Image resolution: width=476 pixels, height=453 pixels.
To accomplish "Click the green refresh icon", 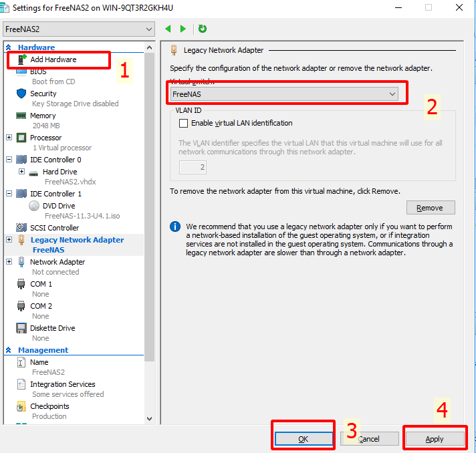I will coord(203,29).
